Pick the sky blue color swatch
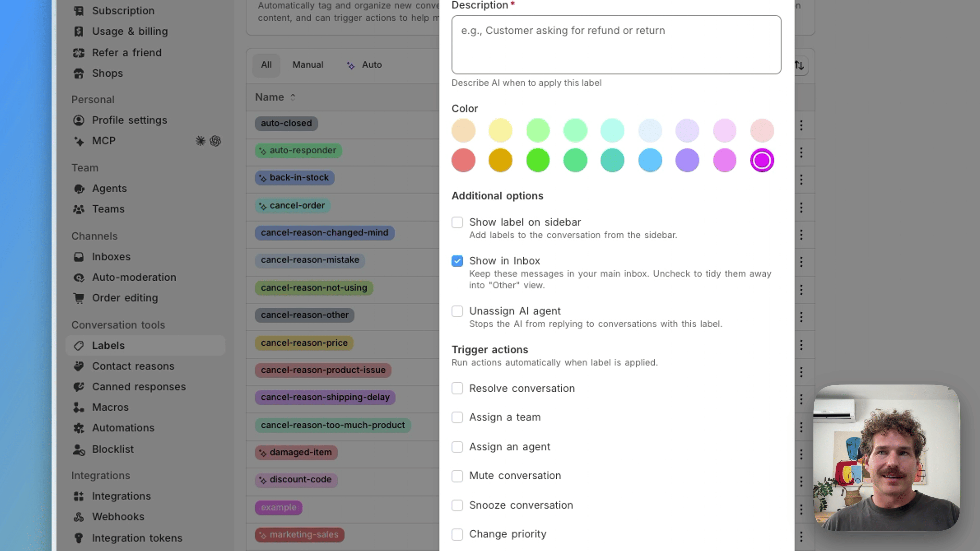This screenshot has width=980, height=551. tap(650, 160)
